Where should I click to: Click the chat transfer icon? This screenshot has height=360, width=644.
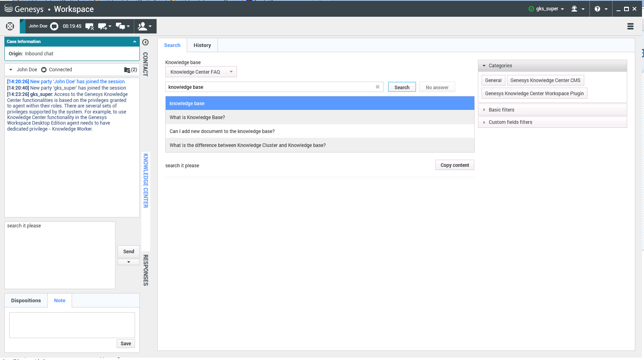pyautogui.click(x=103, y=27)
